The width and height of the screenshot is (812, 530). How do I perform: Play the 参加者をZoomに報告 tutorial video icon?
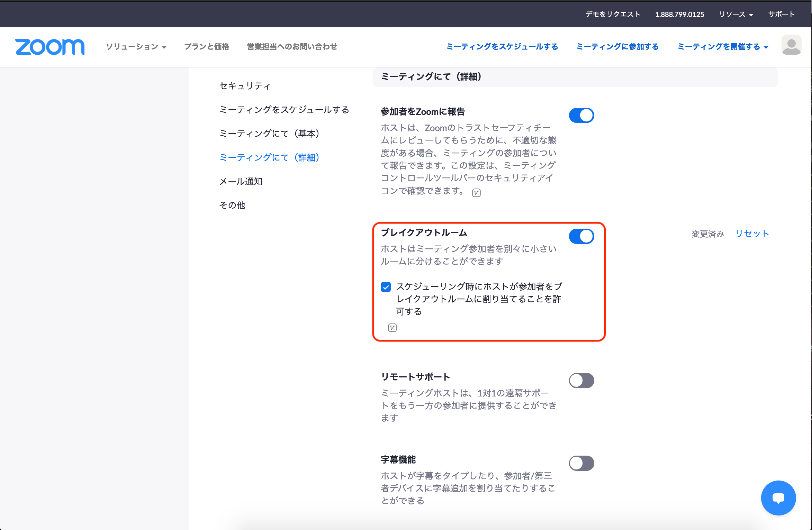476,192
